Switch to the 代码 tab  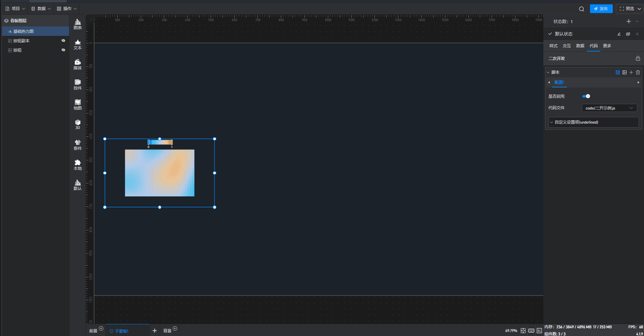pos(594,46)
